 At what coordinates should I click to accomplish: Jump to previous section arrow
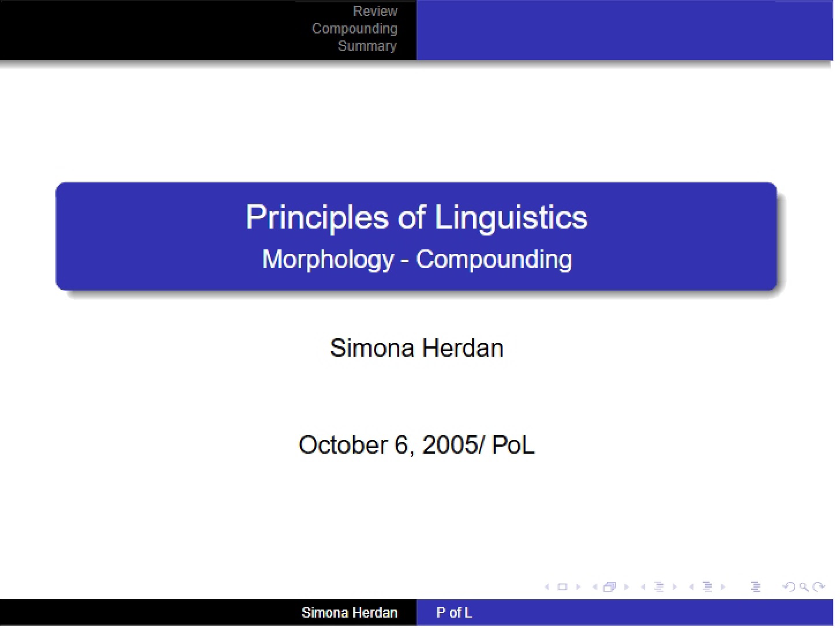(691, 587)
